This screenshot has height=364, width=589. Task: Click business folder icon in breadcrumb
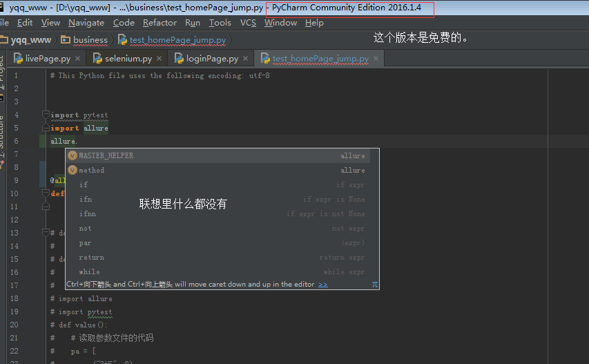point(66,39)
